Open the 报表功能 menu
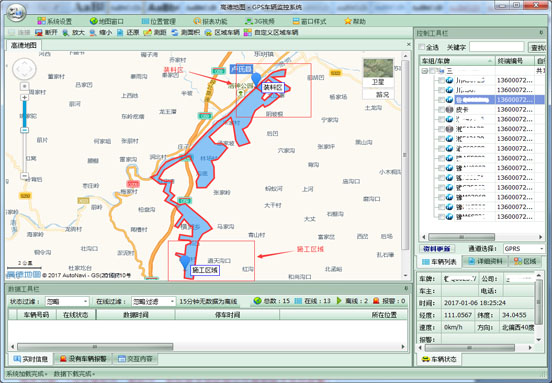 [210, 21]
